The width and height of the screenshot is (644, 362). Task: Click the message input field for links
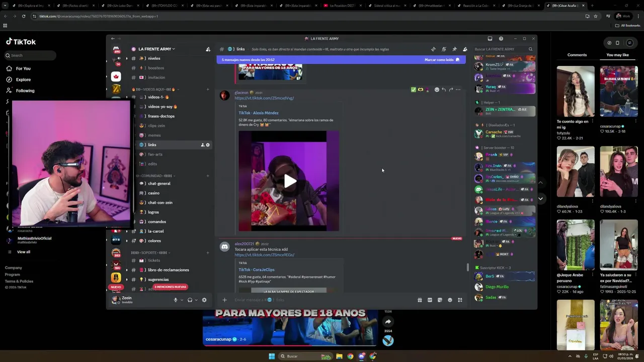point(322,300)
